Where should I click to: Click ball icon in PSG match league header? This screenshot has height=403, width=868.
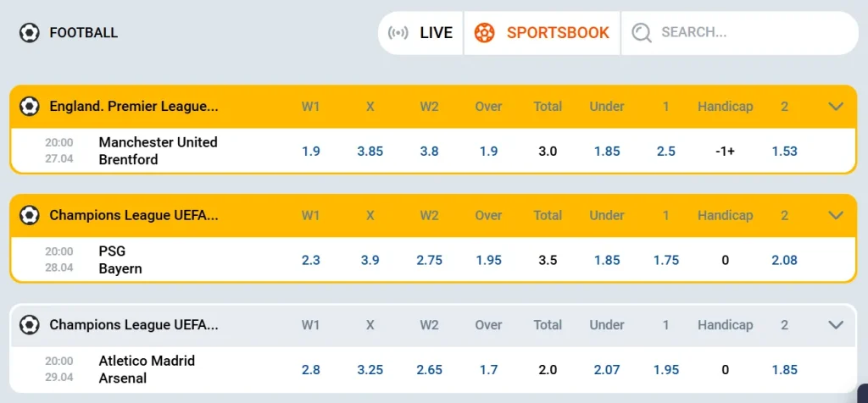click(x=29, y=215)
